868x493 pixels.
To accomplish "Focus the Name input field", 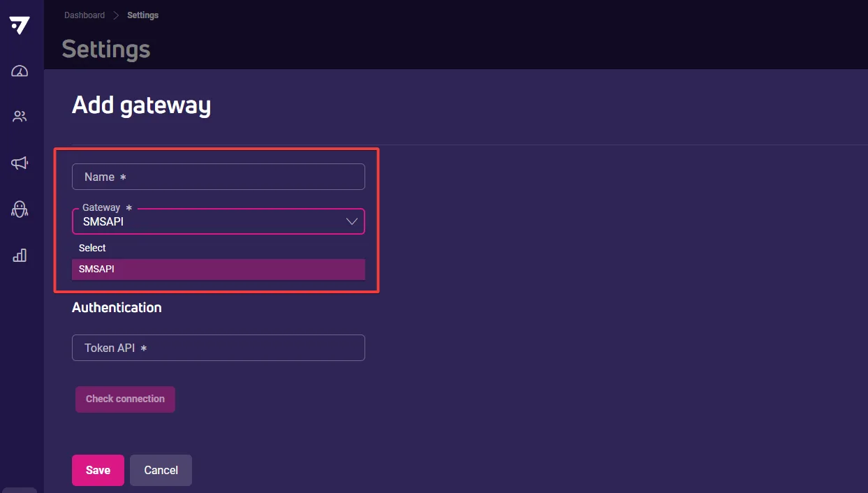I will pos(219,177).
